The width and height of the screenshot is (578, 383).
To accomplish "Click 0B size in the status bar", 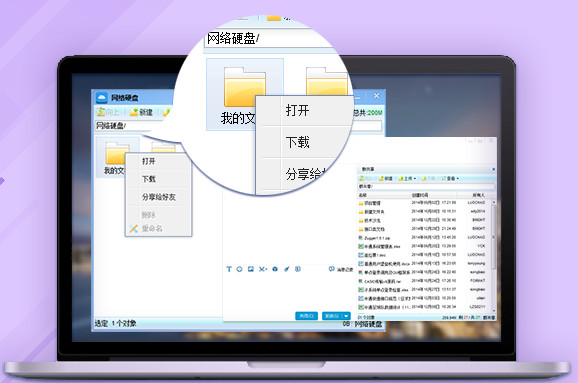I will 346,324.
